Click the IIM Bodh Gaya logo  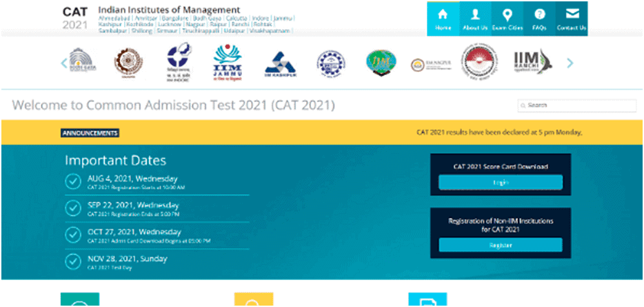coord(83,60)
